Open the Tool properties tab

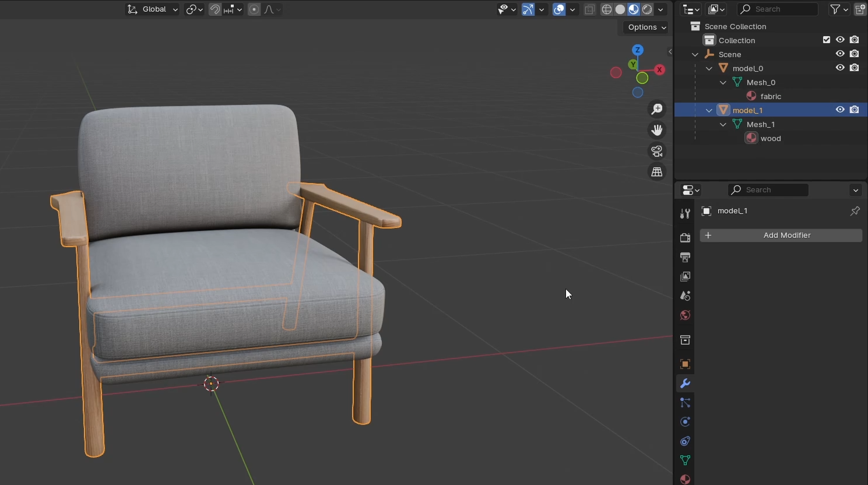[685, 214]
